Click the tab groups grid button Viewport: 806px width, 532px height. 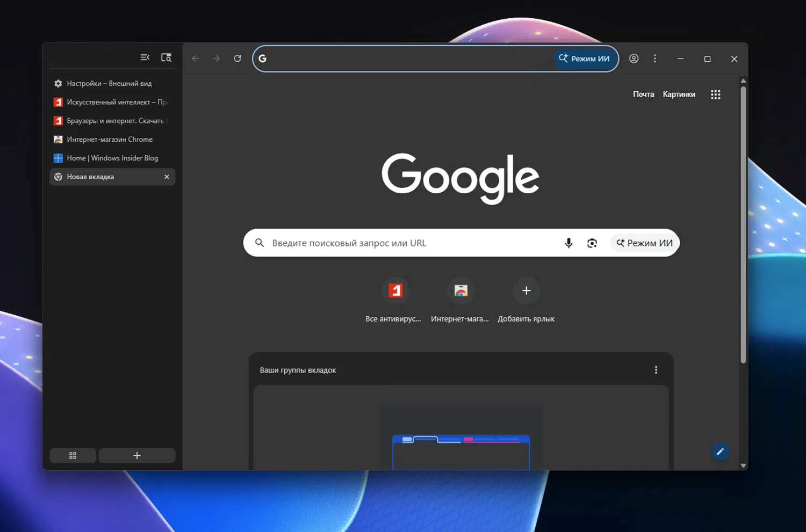pyautogui.click(x=73, y=455)
